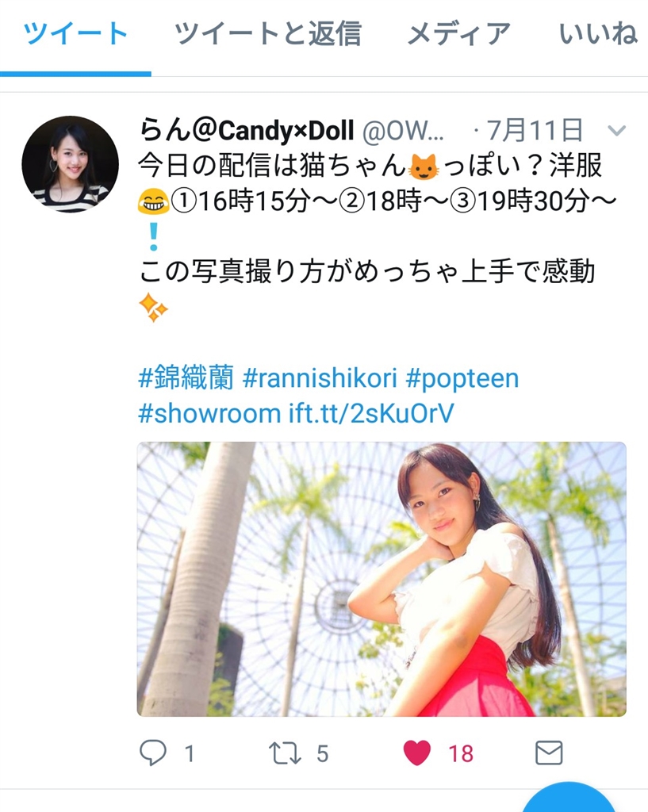Screen dimensions: 648x812
Task: Open the メディア tab
Action: pos(459,33)
